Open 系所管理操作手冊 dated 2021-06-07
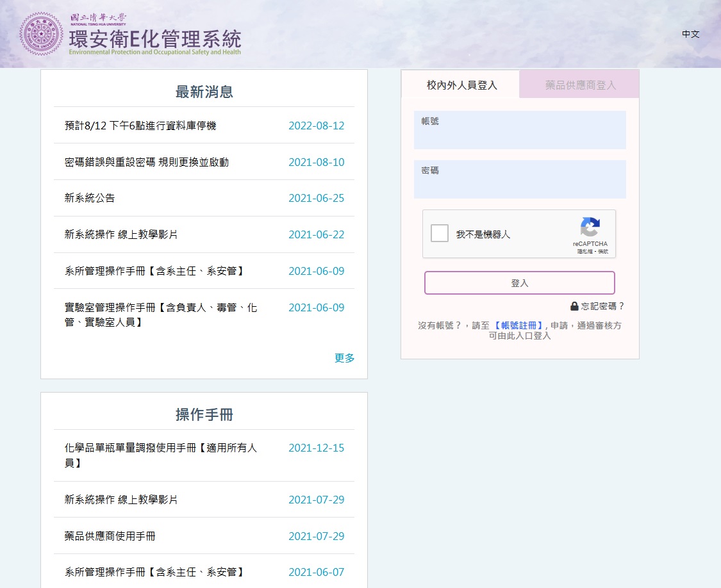This screenshot has height=588, width=721. coord(154,572)
